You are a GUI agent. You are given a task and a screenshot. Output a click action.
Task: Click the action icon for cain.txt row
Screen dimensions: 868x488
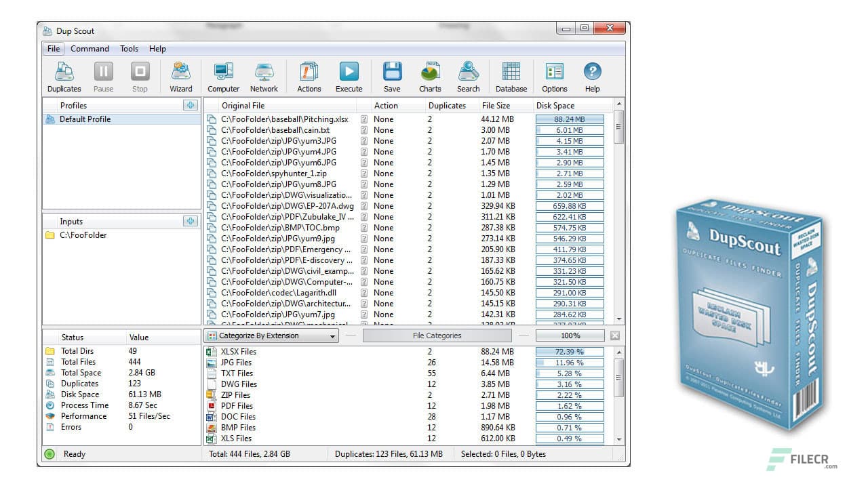pos(364,130)
